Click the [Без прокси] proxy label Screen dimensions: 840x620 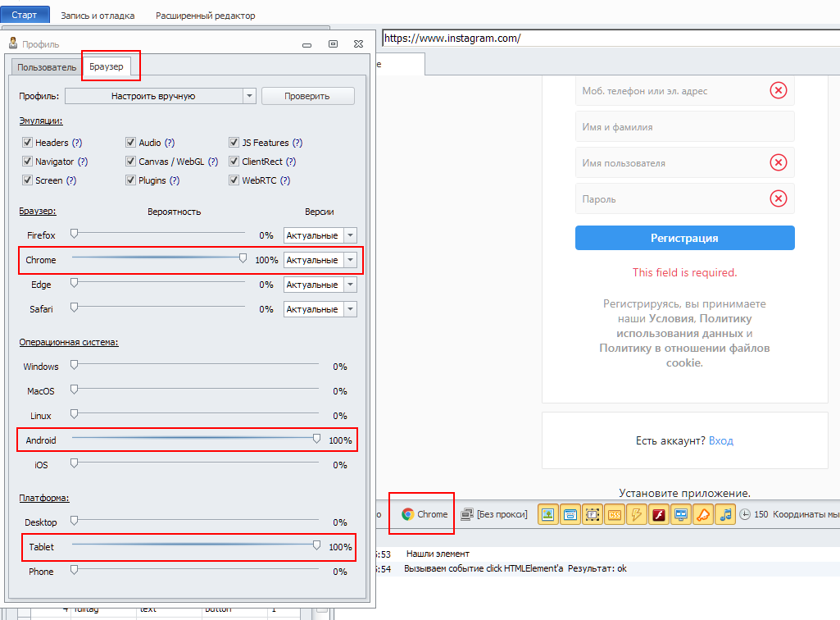502,514
